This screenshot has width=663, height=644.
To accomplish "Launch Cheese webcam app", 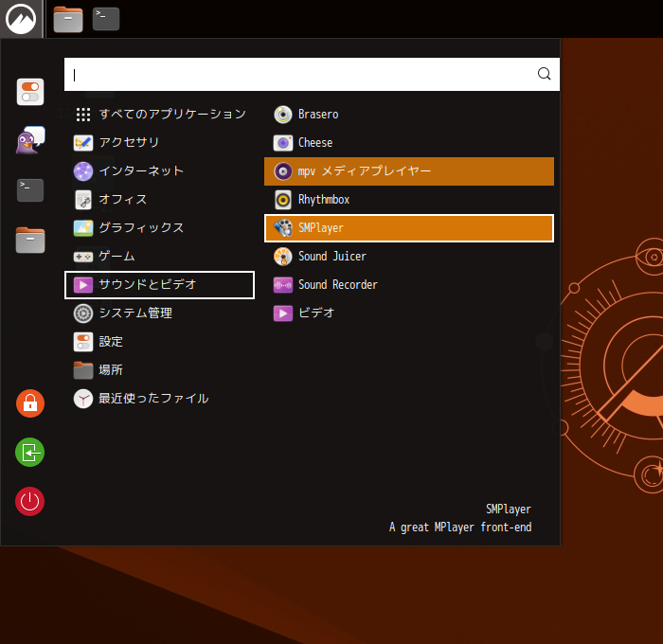I will [x=409, y=143].
